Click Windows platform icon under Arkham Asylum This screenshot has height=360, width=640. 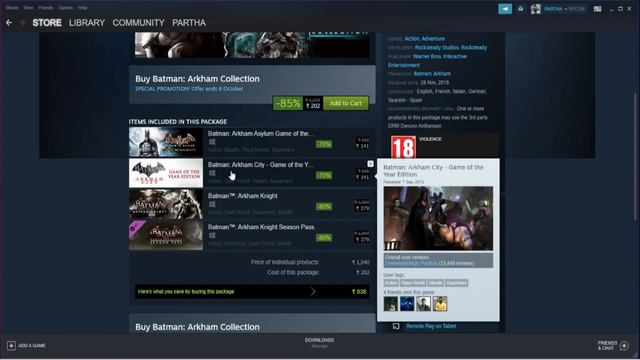click(212, 142)
